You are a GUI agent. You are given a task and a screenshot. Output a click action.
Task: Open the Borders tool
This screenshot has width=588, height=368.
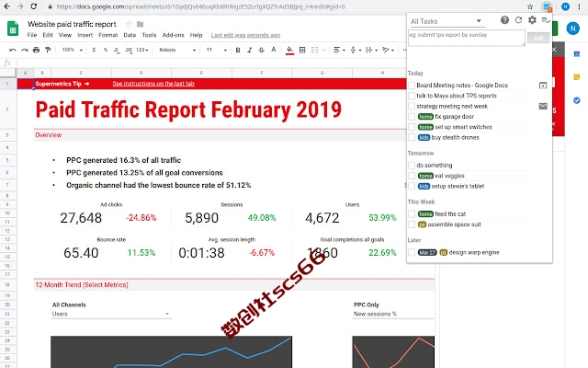coord(302,50)
